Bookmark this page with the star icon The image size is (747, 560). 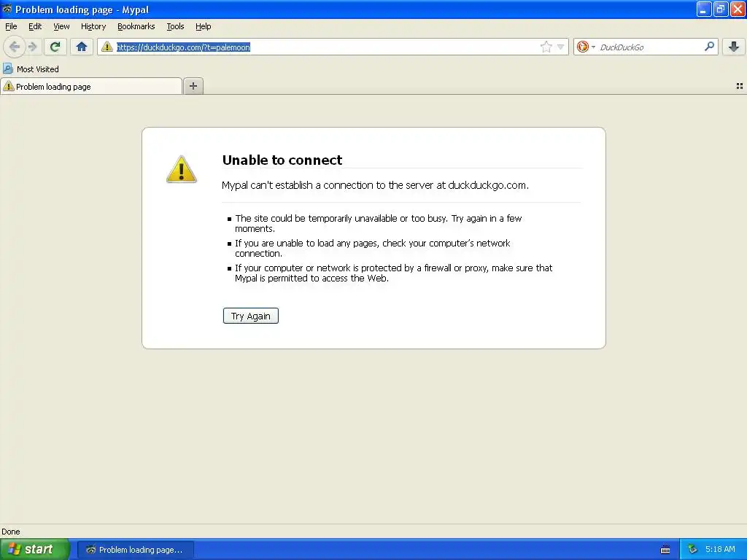point(546,47)
